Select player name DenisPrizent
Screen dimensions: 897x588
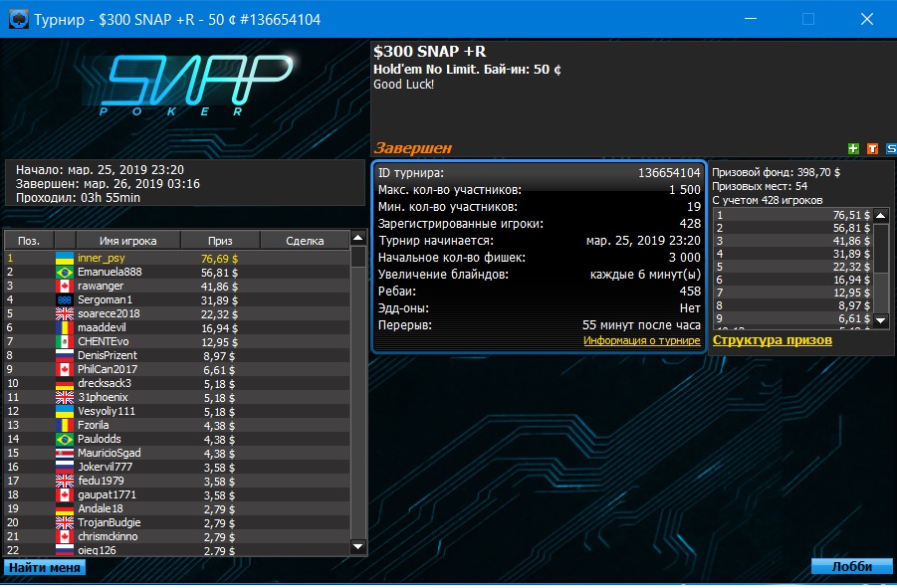pyautogui.click(x=108, y=355)
